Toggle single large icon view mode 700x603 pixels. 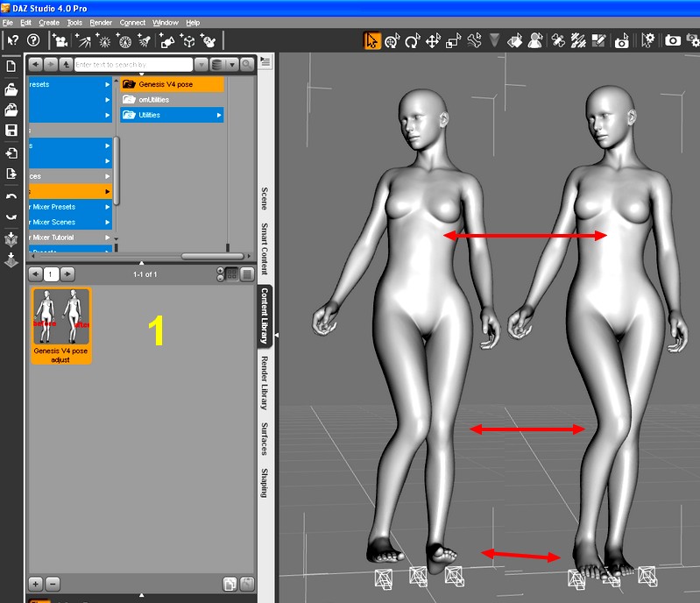[247, 274]
